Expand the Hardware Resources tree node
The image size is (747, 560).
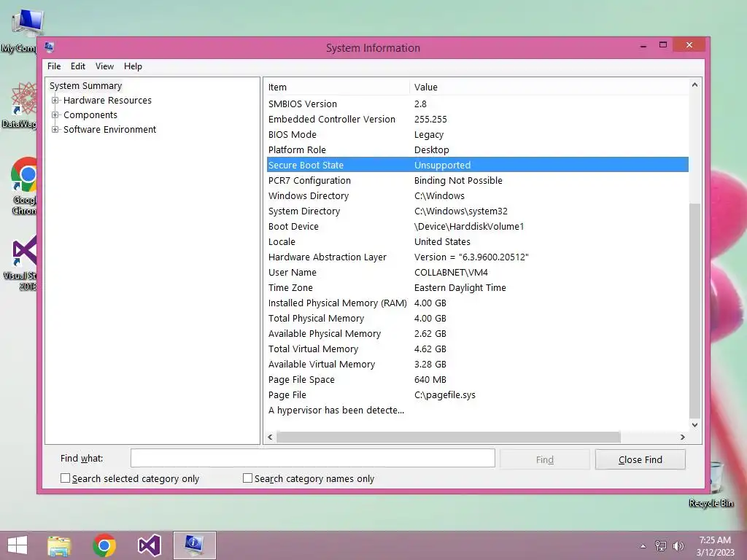[55, 101]
